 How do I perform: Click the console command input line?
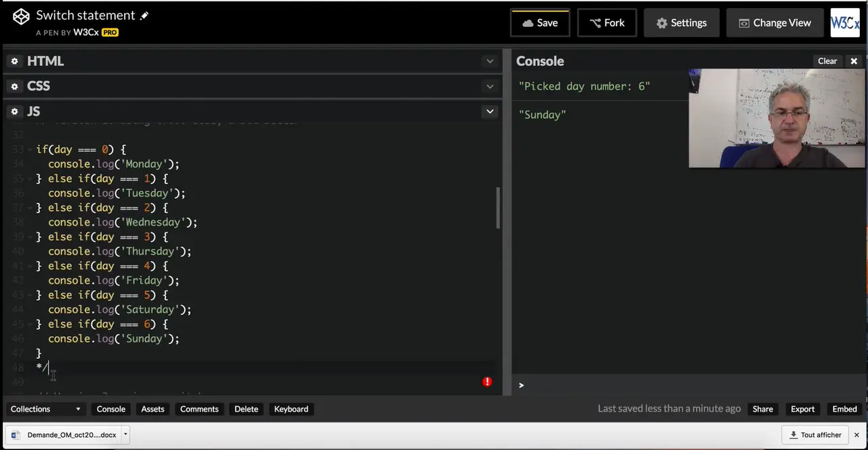click(689, 385)
